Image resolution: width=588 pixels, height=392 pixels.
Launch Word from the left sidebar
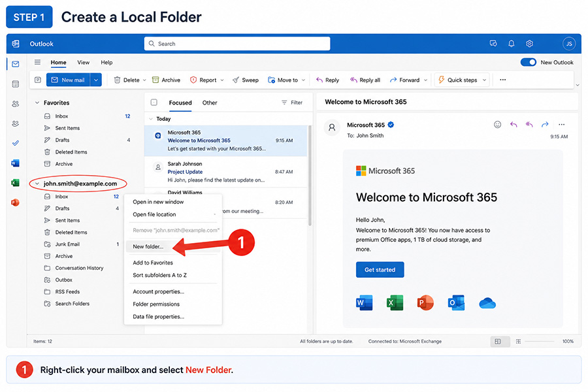(x=16, y=163)
